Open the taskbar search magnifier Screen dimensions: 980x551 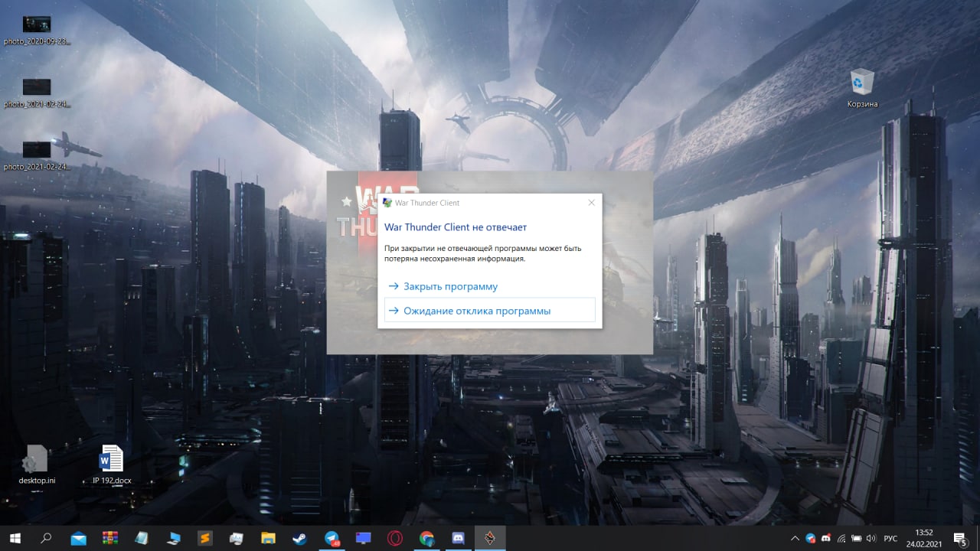[x=46, y=538]
